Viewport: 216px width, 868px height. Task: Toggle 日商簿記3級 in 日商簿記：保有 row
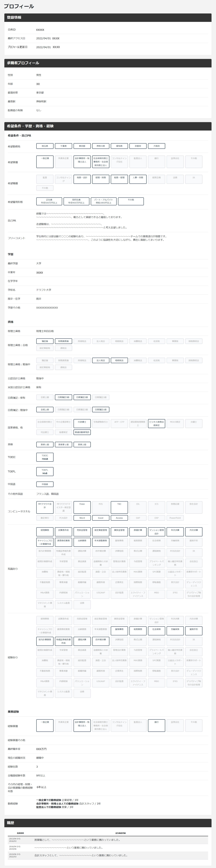click(63, 397)
